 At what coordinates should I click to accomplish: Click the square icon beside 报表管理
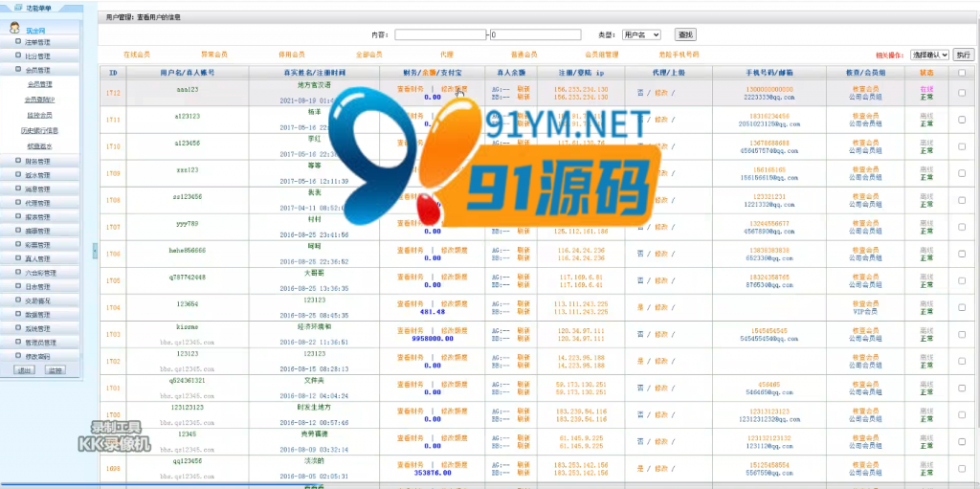pos(18,217)
